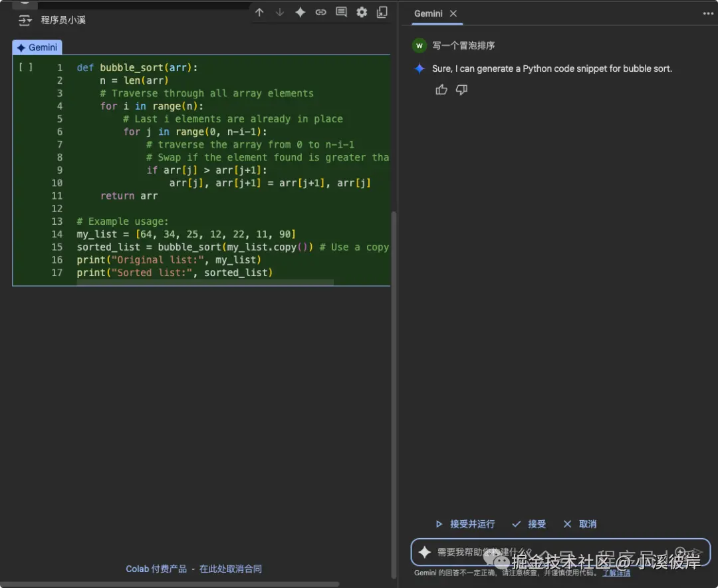Screen dimensions: 718x588
Task: Move the cell down with the arrow
Action: (x=280, y=12)
